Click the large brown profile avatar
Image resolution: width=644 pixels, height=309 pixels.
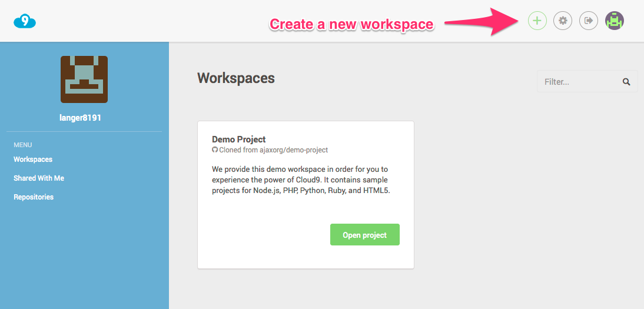[84, 79]
